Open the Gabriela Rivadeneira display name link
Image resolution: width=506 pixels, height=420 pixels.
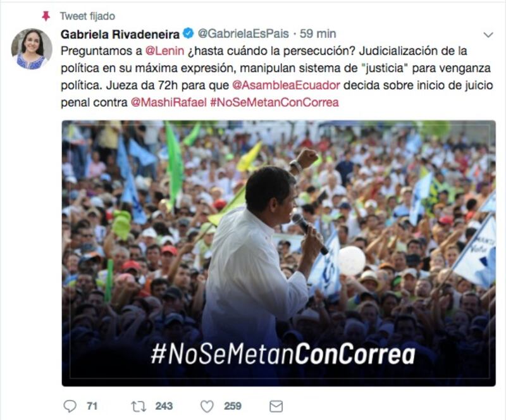pos(120,34)
